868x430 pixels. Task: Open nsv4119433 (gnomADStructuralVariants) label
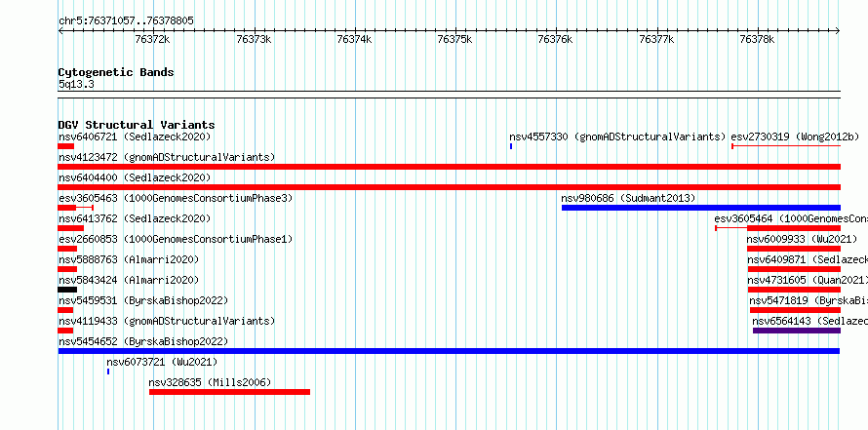point(167,321)
